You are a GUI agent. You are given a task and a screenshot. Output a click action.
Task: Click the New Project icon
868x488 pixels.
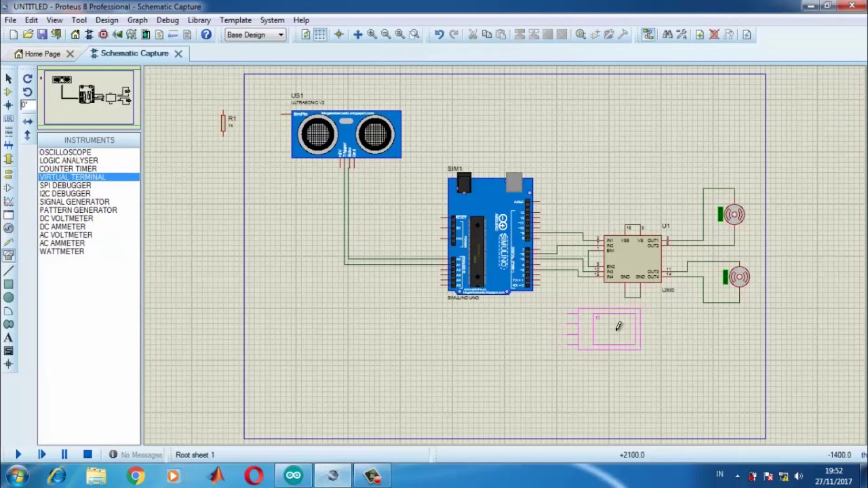[14, 35]
